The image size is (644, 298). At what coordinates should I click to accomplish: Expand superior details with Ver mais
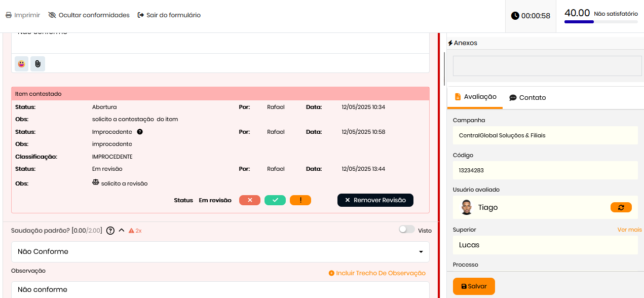point(629,230)
